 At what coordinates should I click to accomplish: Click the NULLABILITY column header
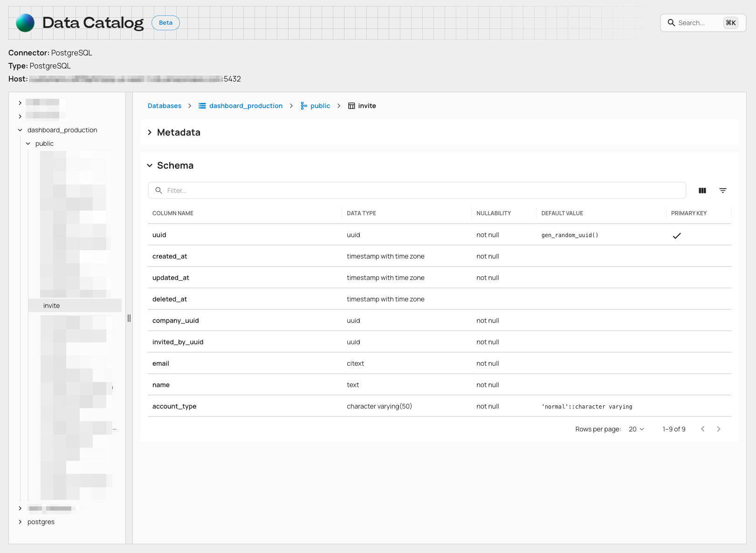pyautogui.click(x=494, y=213)
